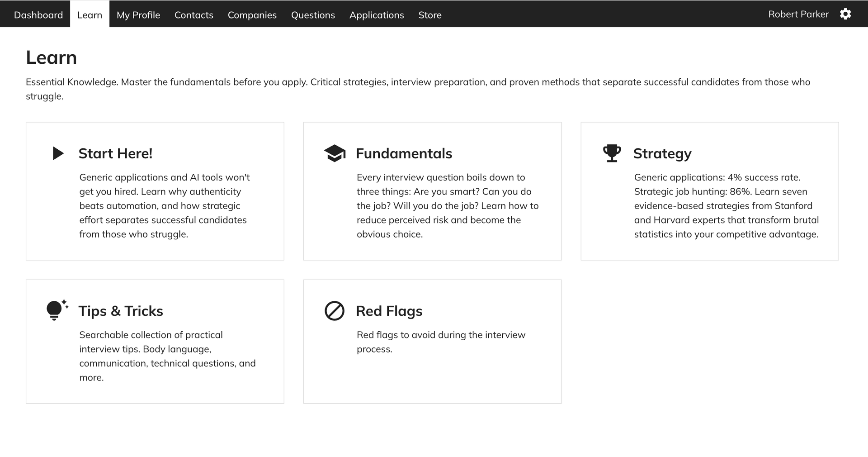This screenshot has height=457, width=868.
Task: Open Robert Parker user menu
Action: [798, 14]
